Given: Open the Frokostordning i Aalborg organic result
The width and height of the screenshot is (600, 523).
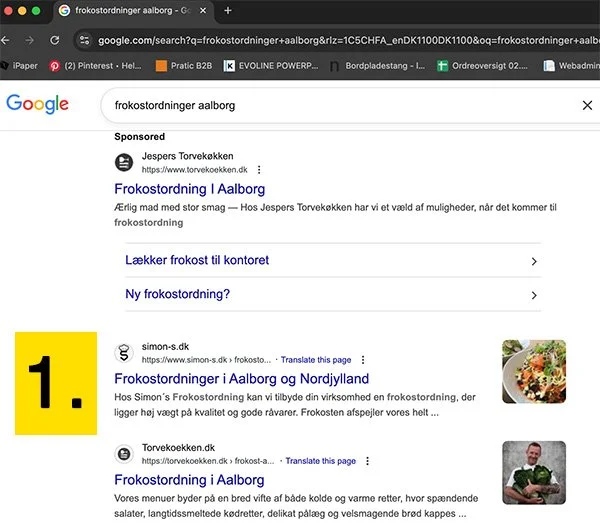Looking at the screenshot, I should click(189, 480).
